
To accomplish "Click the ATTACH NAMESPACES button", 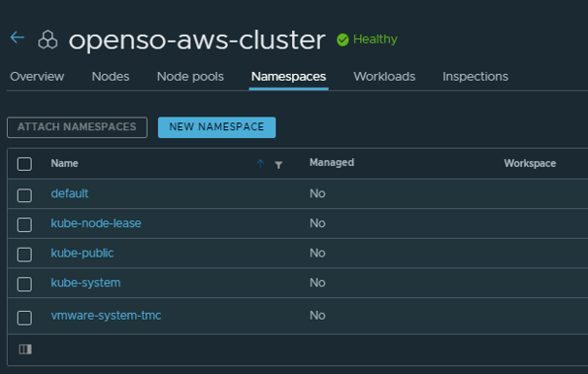I will [x=77, y=127].
